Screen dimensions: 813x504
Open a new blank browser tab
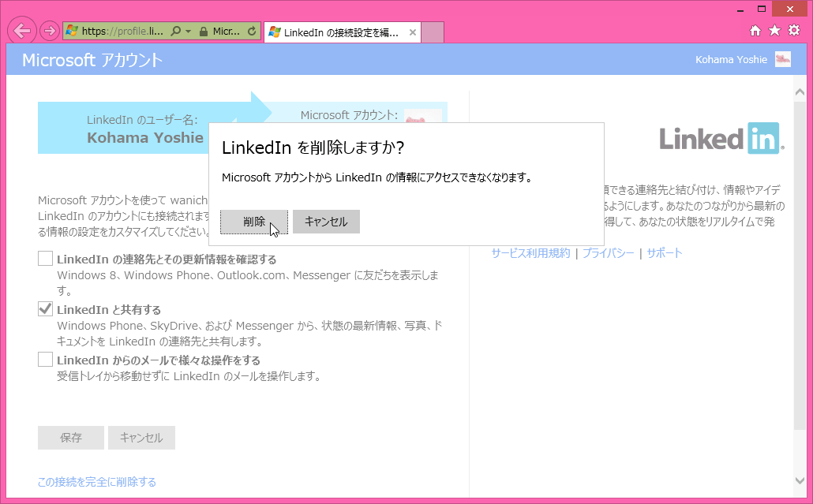click(433, 32)
